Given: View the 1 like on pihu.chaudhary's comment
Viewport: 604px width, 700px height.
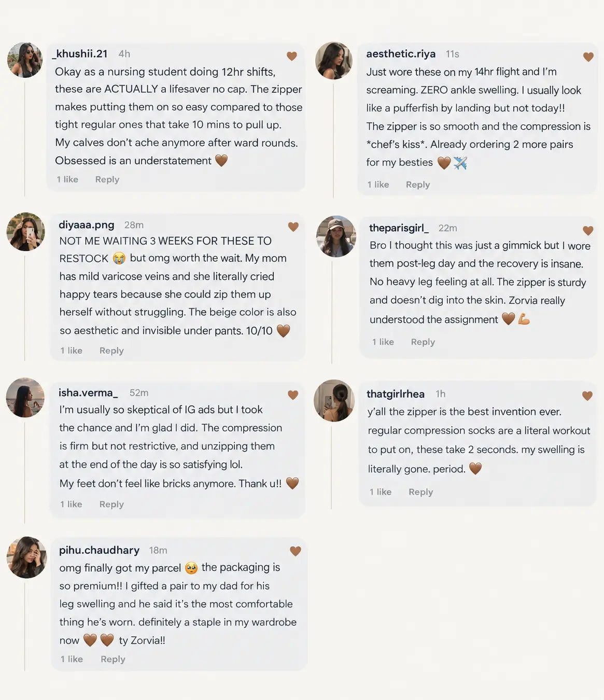Looking at the screenshot, I should 72,659.
